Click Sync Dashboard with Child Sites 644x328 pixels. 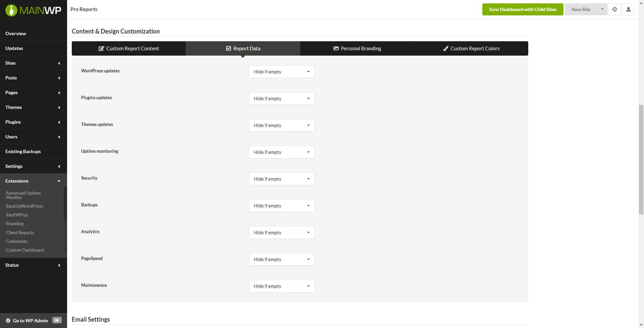523,9
